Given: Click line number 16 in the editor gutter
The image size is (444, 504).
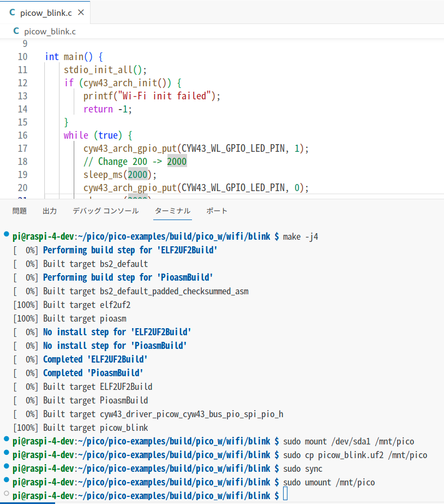Looking at the screenshot, I should (x=22, y=135).
